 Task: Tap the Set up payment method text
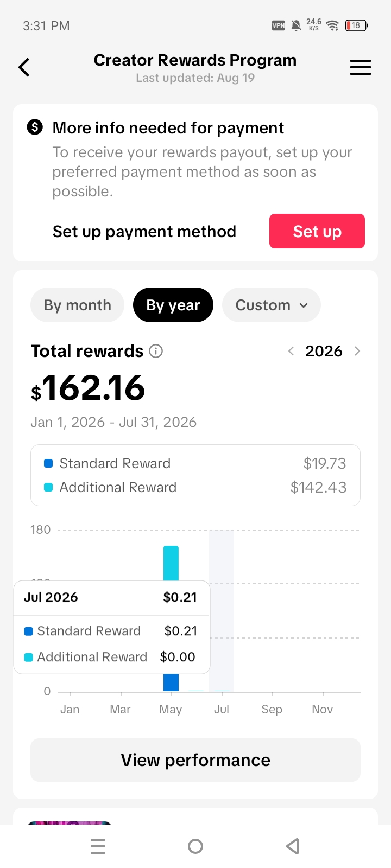click(x=144, y=232)
